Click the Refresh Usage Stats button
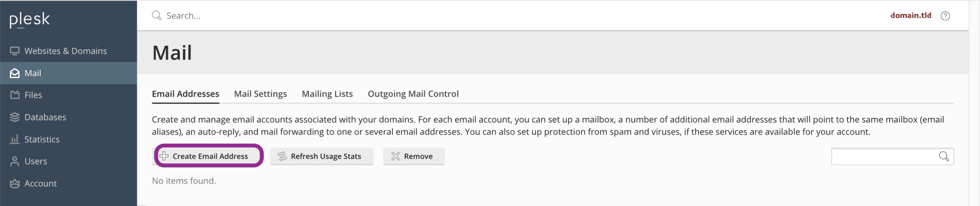Screen dimensions: 980x206 point(322,156)
